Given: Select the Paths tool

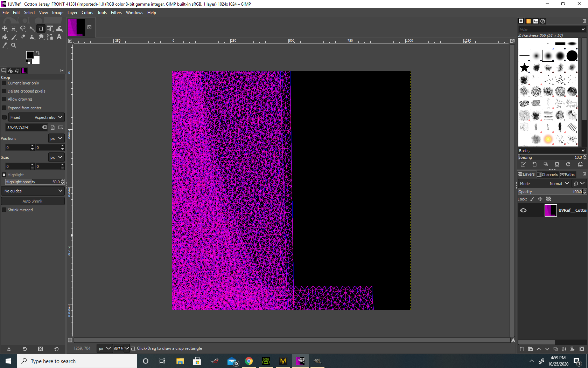Looking at the screenshot, I should [x=50, y=37].
